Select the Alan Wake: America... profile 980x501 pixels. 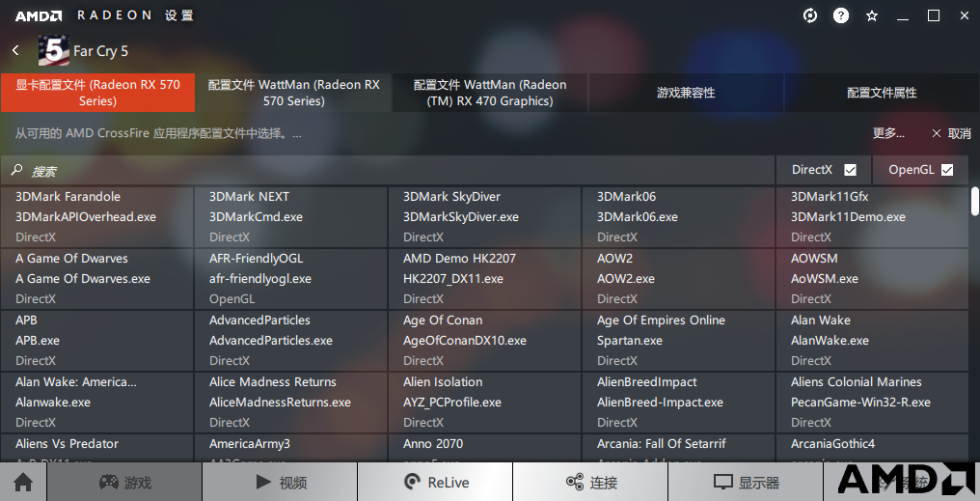96,403
